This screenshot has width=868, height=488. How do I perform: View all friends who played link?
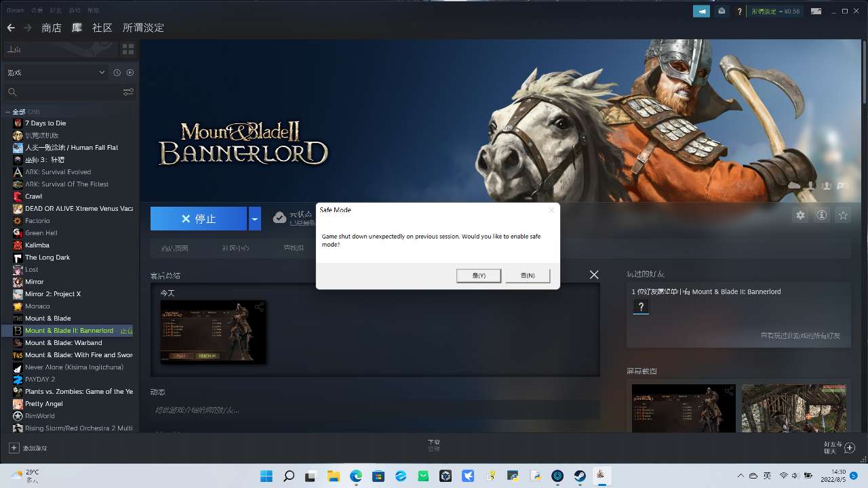pyautogui.click(x=800, y=335)
